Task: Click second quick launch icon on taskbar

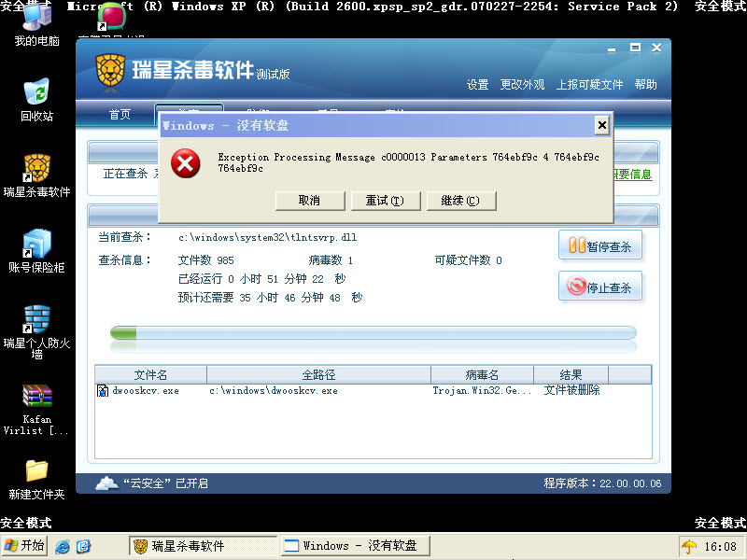Action: pyautogui.click(x=83, y=546)
